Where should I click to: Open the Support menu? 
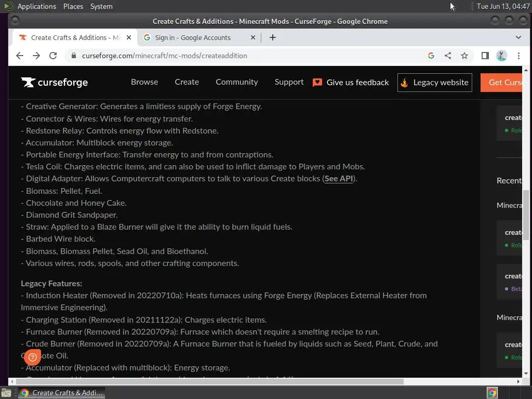(289, 82)
